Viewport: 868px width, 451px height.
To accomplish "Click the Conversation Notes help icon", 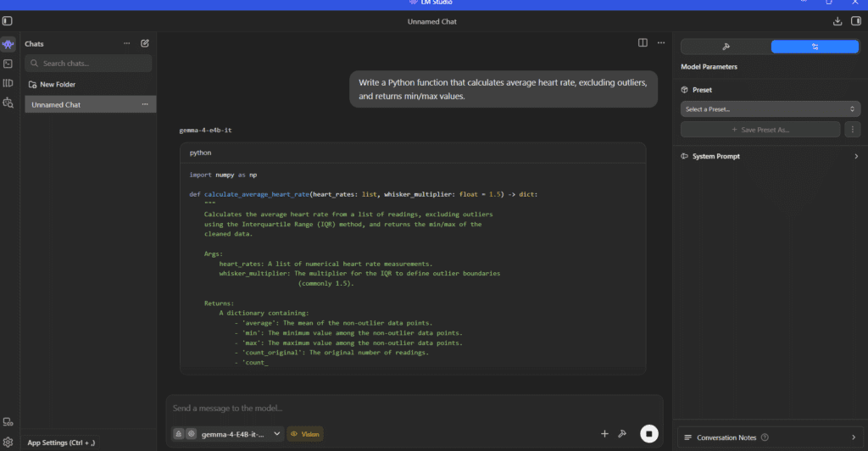I will point(765,437).
